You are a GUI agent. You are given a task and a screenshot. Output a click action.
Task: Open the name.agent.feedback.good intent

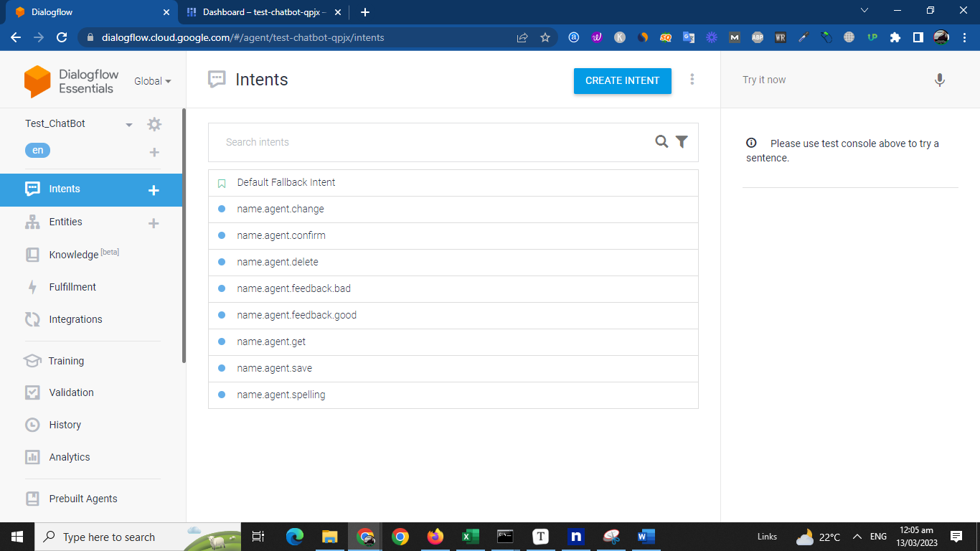point(453,315)
